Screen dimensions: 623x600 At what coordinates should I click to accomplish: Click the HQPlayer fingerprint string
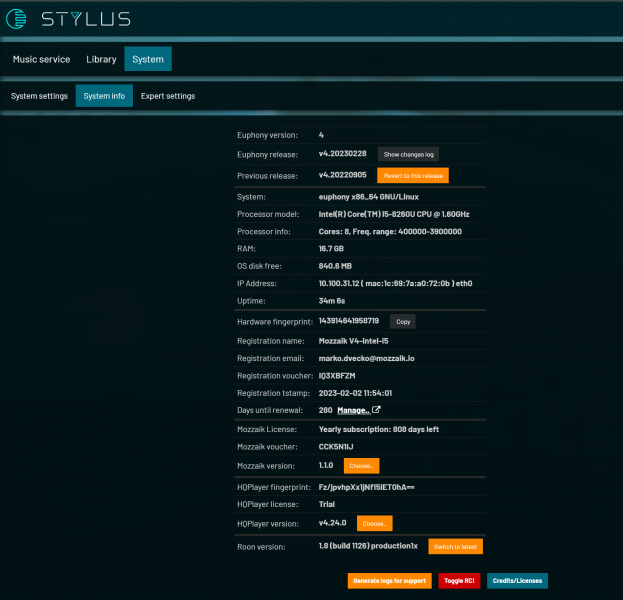(365, 486)
